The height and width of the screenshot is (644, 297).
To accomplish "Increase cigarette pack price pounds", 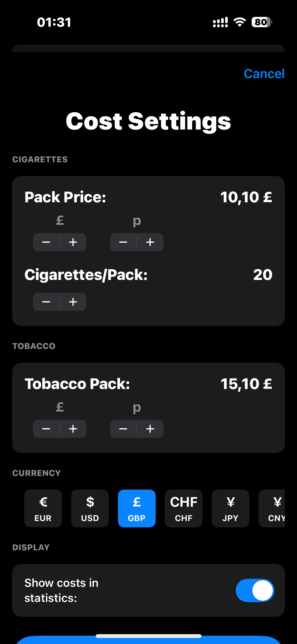I will 73,242.
